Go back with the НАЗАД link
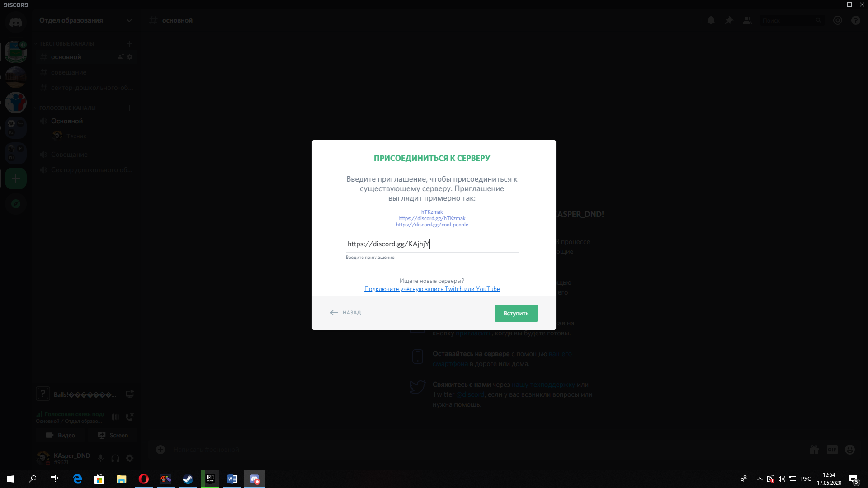 345,313
